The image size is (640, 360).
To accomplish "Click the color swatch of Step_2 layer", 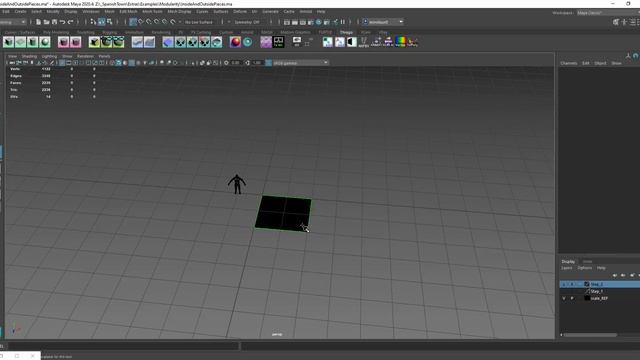I will point(587,284).
